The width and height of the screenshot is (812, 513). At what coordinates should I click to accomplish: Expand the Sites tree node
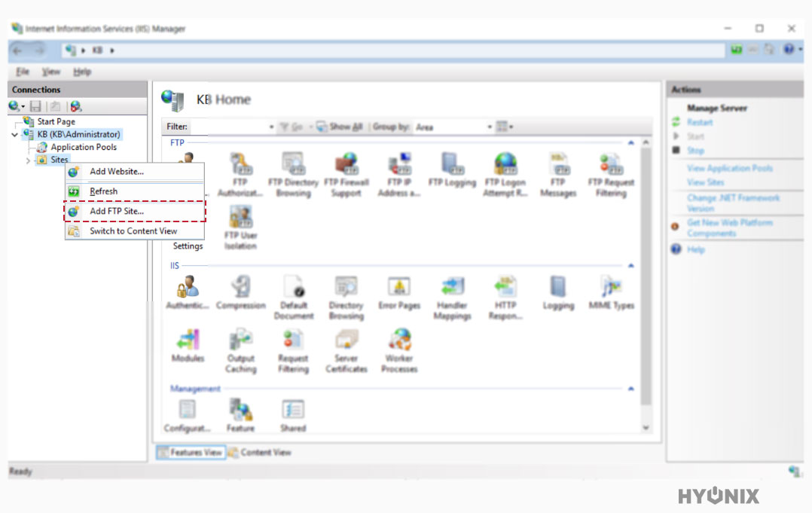coord(28,160)
